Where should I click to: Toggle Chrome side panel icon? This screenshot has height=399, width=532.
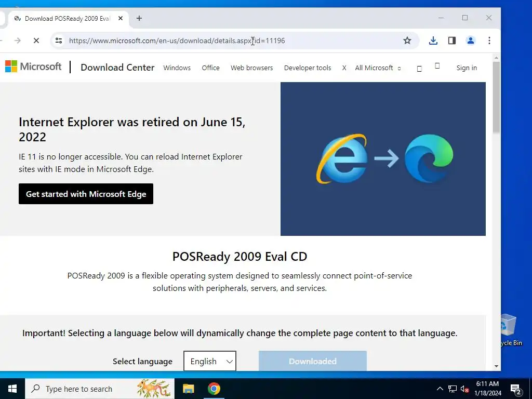(x=451, y=41)
